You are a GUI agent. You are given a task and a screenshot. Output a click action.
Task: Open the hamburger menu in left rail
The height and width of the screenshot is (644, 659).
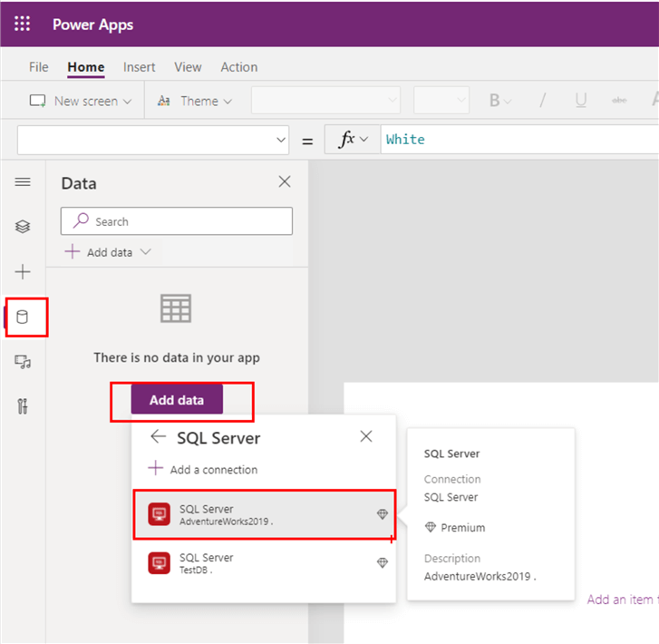coord(23,181)
